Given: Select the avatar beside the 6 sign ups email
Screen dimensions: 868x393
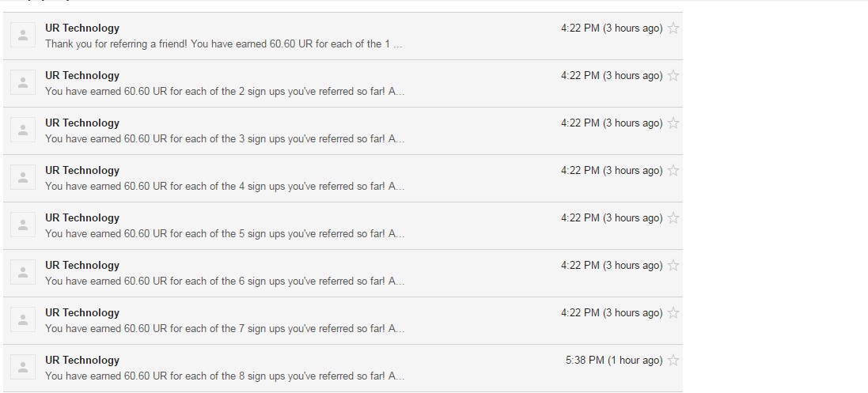Looking at the screenshot, I should pyautogui.click(x=23, y=273).
